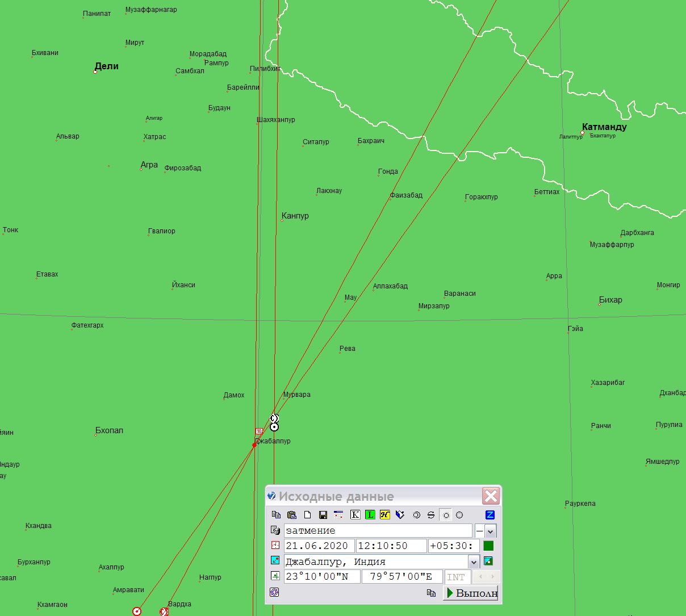Viewport: 686px width, 616px height.
Task: Click the Ранчи city label
Action: [x=601, y=426]
